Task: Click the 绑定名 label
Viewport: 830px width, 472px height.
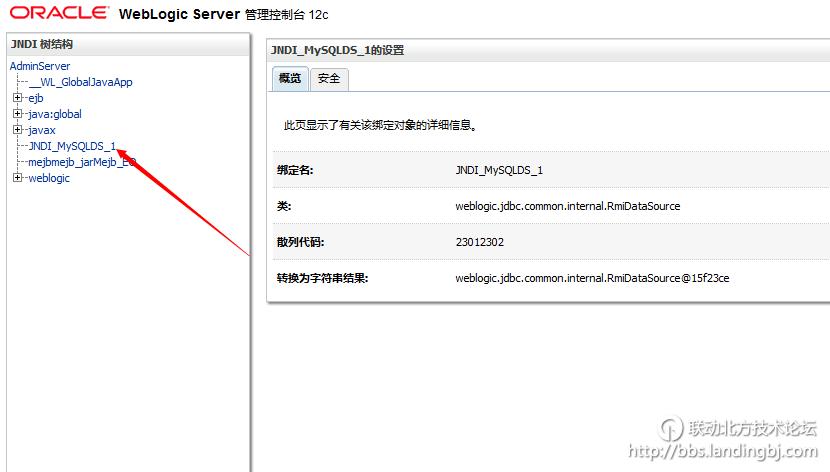Action: pyautogui.click(x=295, y=170)
